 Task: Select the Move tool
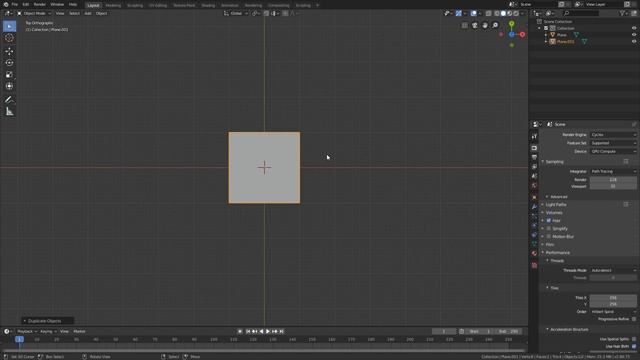(x=9, y=51)
